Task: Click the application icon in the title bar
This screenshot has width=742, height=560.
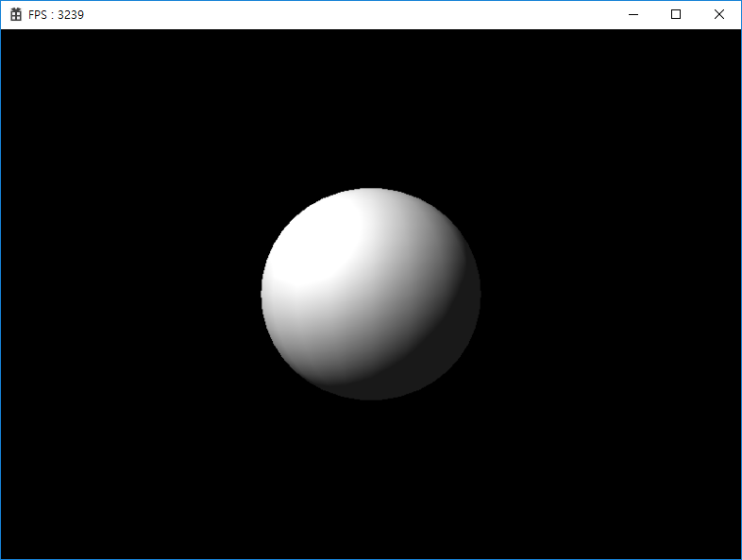Action: point(16,15)
